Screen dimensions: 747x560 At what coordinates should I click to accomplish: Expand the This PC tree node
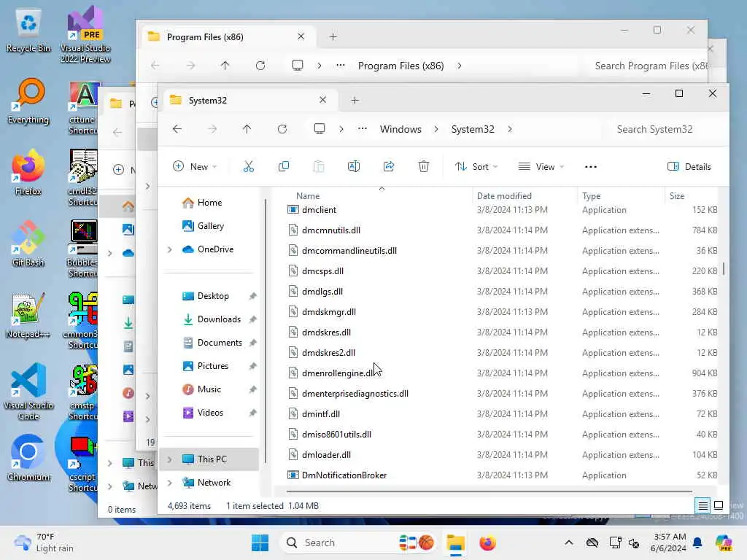[x=169, y=459]
